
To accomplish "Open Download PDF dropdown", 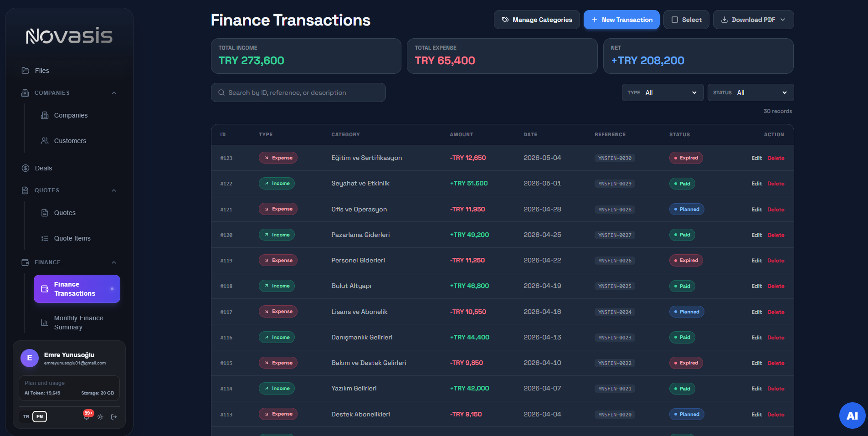I will (753, 20).
